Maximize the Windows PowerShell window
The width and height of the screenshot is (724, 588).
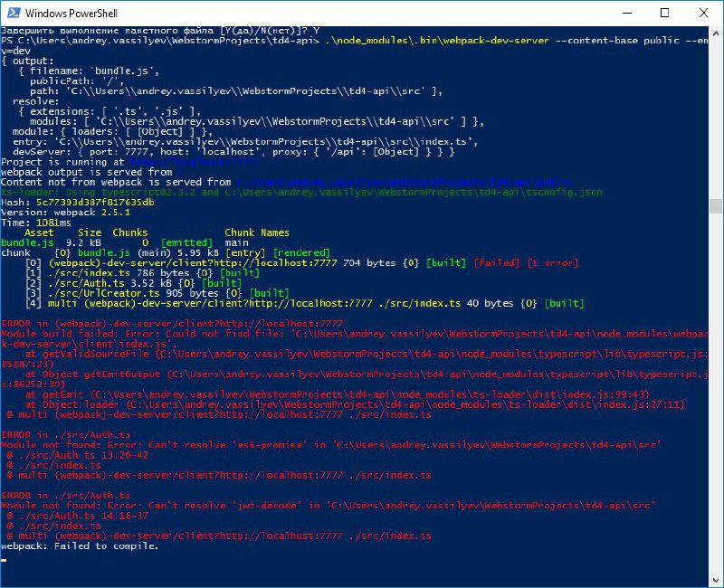(665, 13)
